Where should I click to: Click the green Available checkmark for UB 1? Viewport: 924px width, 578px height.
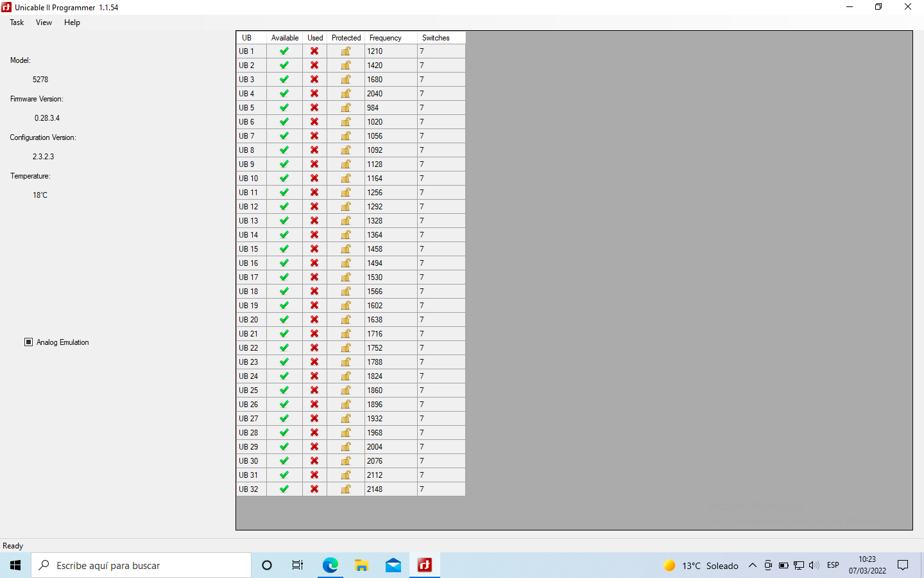click(284, 51)
